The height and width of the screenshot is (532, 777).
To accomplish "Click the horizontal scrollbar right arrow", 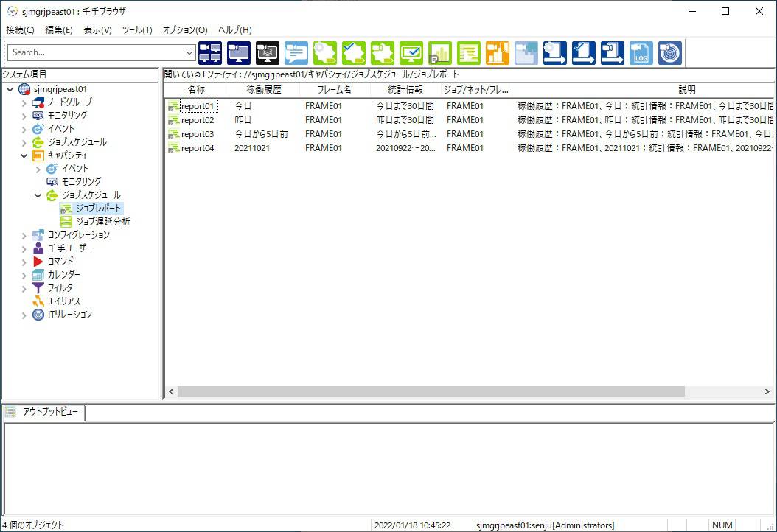I will pyautogui.click(x=767, y=392).
